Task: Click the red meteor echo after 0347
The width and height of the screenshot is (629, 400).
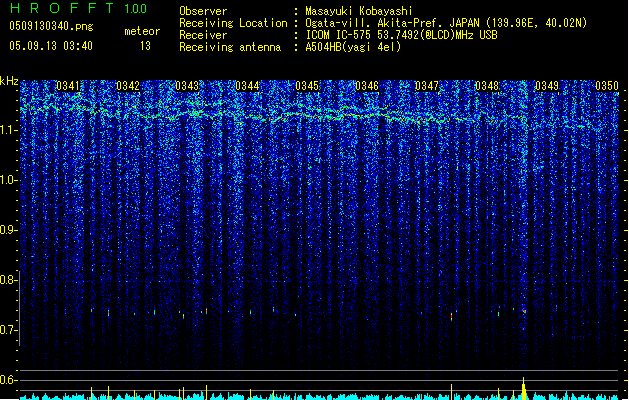Action: point(452,317)
